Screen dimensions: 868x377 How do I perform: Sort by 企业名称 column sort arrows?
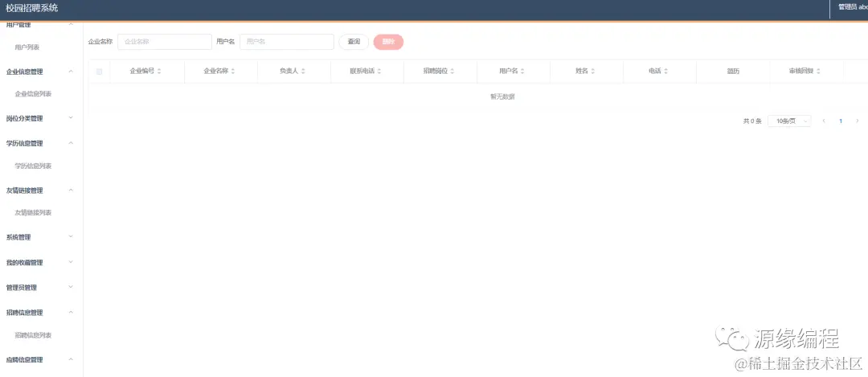click(x=233, y=72)
